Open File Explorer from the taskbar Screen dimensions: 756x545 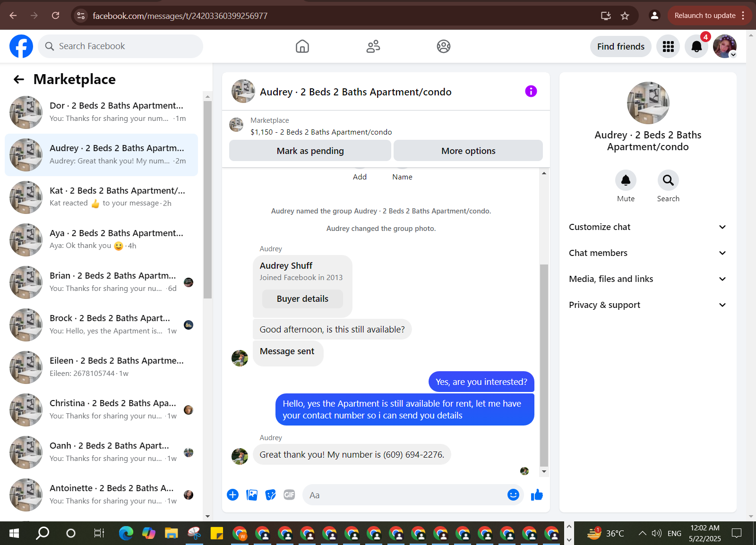tap(171, 533)
